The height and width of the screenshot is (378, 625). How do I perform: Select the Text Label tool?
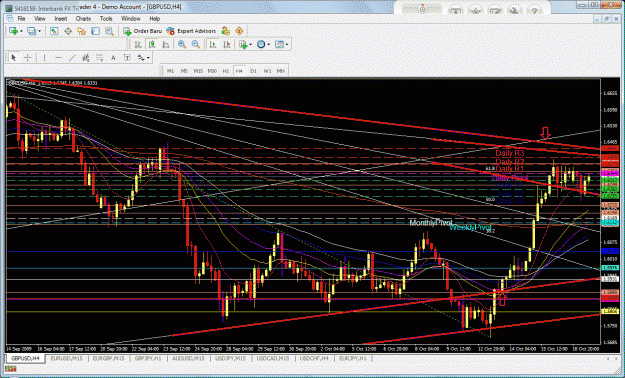click(x=127, y=58)
